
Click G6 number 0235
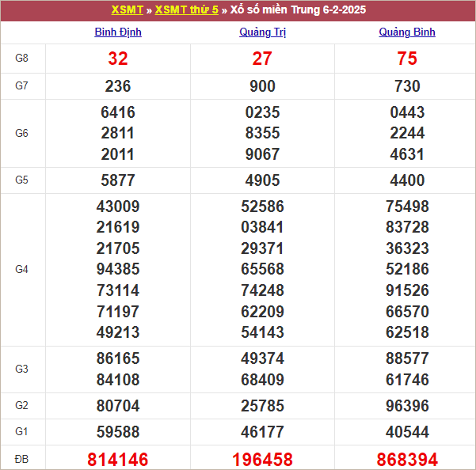[262, 112]
